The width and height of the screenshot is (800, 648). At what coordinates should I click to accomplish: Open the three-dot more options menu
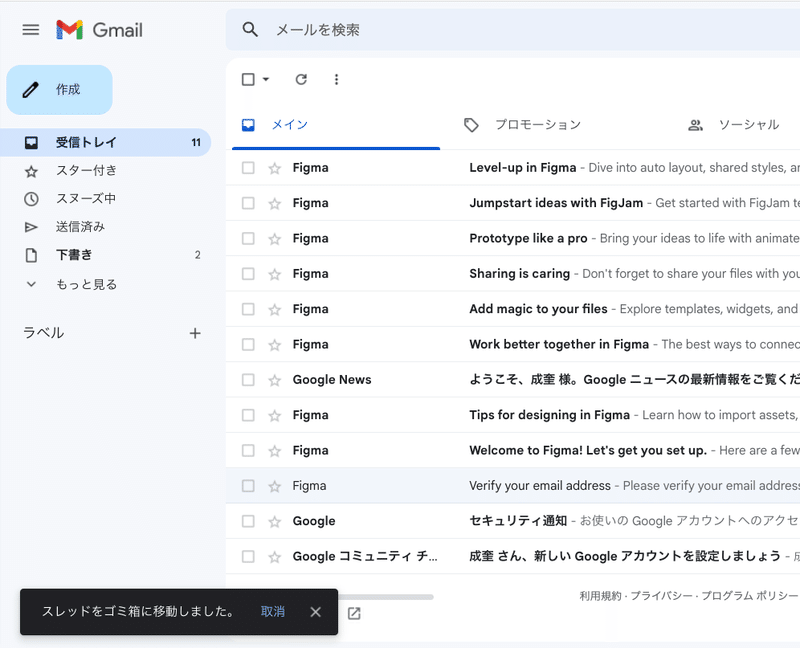tap(336, 80)
